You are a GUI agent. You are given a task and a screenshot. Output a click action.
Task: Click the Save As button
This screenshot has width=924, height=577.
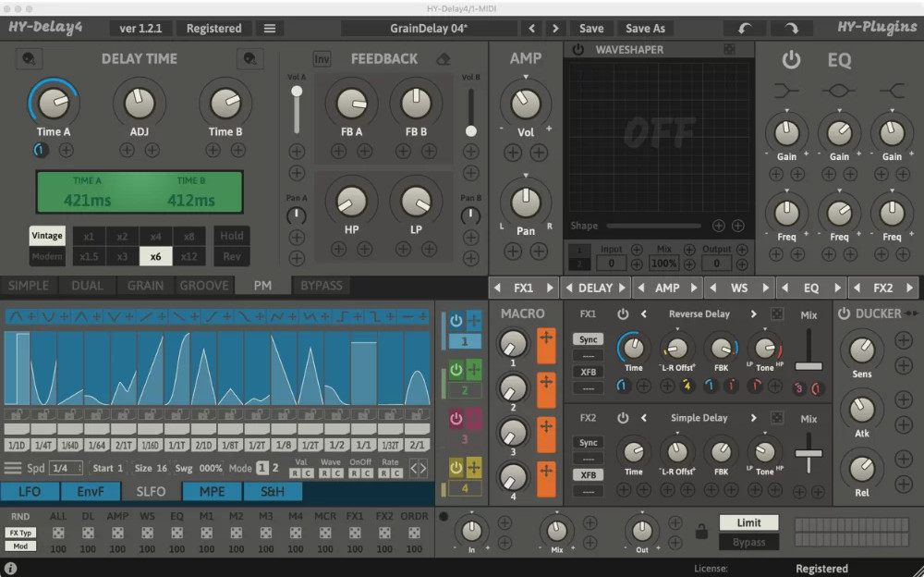click(x=645, y=28)
